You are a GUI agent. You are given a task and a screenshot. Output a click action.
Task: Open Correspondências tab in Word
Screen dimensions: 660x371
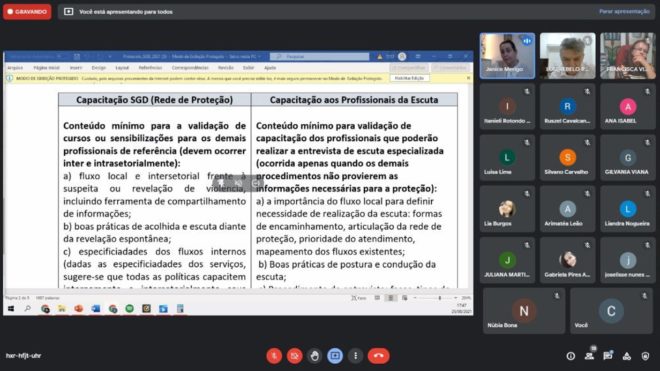coord(190,67)
